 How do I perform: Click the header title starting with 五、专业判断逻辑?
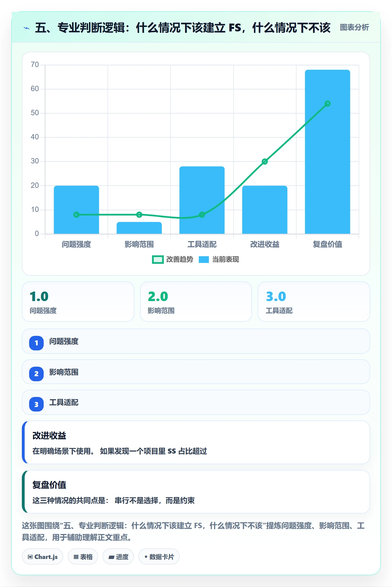tap(183, 28)
